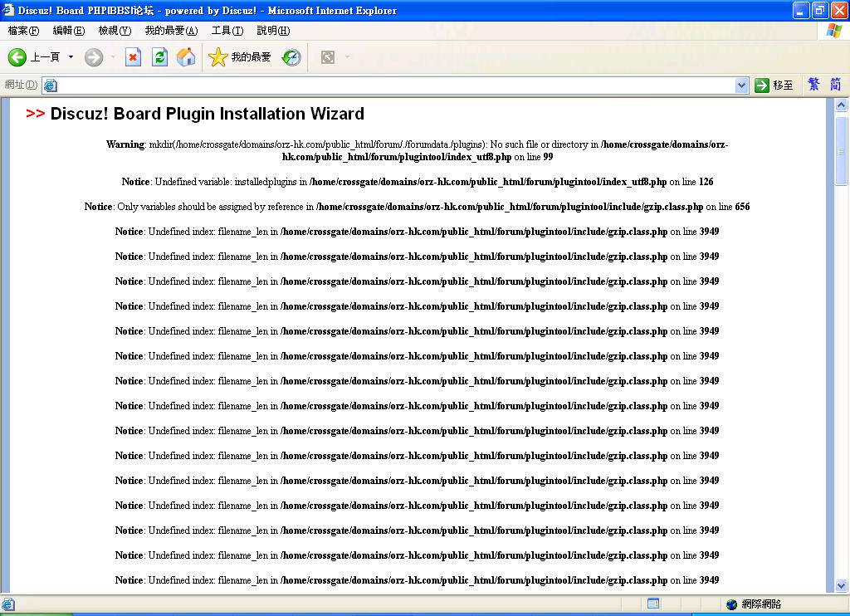Image resolution: width=850 pixels, height=616 pixels.
Task: Open the 檔案(F) File menu
Action: tap(23, 31)
